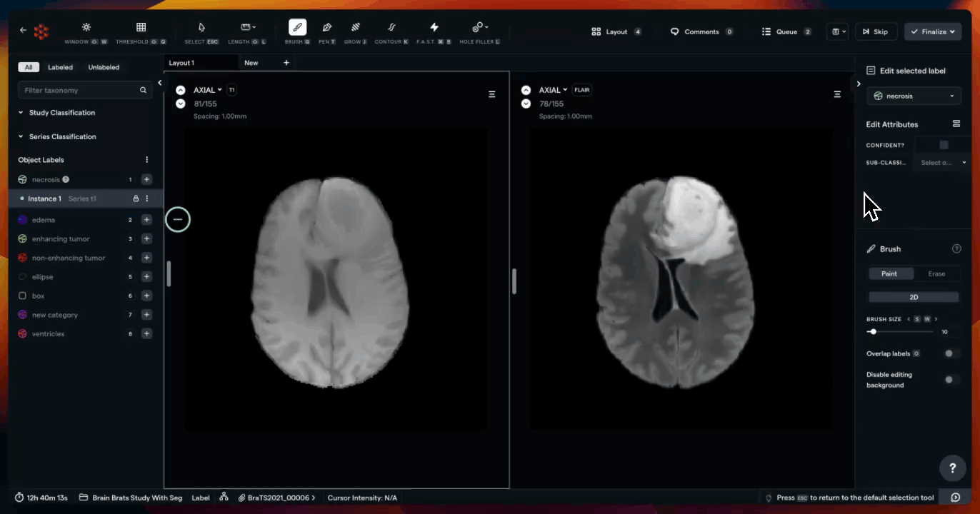
Task: Select the Pen tool
Action: (x=326, y=32)
